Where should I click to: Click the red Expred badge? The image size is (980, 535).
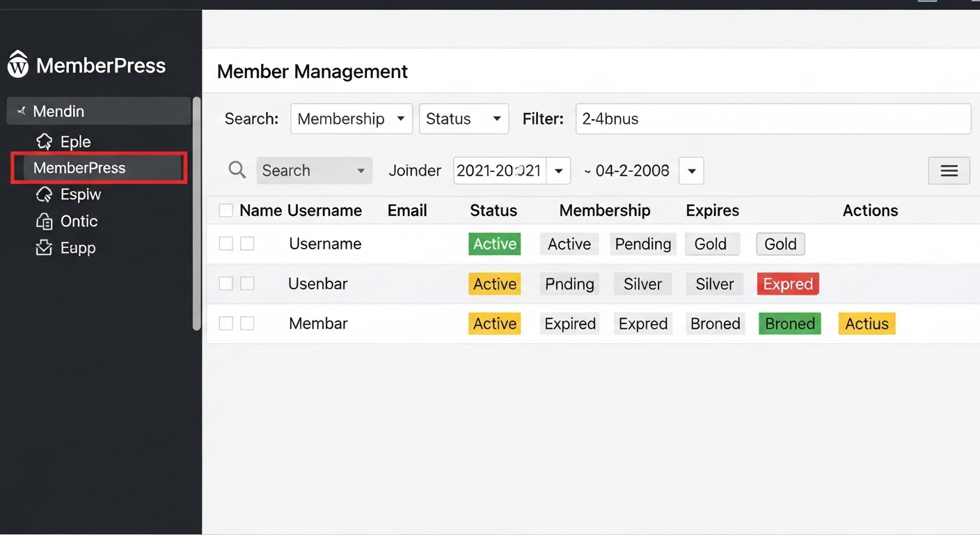(788, 284)
